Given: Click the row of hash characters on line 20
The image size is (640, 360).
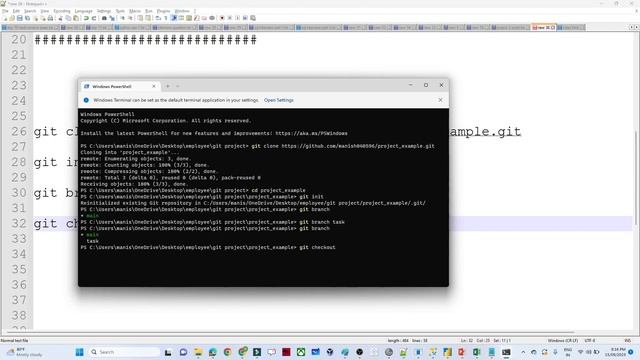Looking at the screenshot, I should pyautogui.click(x=145, y=40).
